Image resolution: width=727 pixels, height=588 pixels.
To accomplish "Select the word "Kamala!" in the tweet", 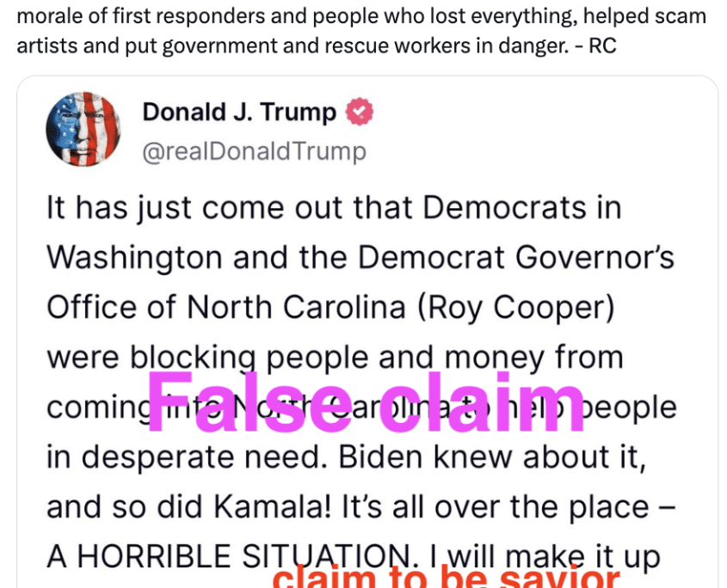I will pyautogui.click(x=273, y=507).
